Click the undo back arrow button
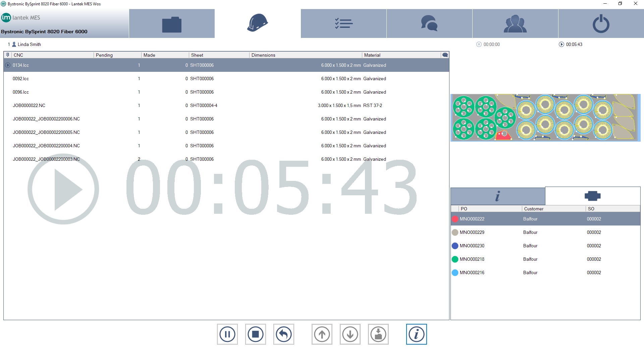This screenshot has height=349, width=644. pos(284,334)
